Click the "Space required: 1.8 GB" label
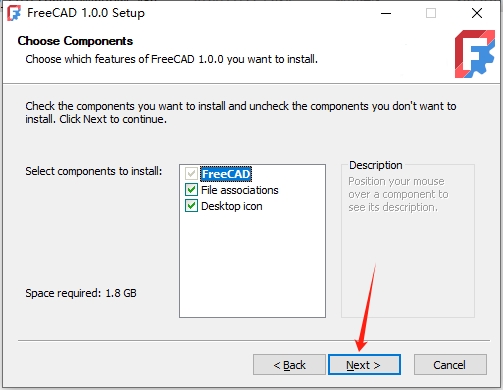The image size is (503, 390). (x=81, y=293)
